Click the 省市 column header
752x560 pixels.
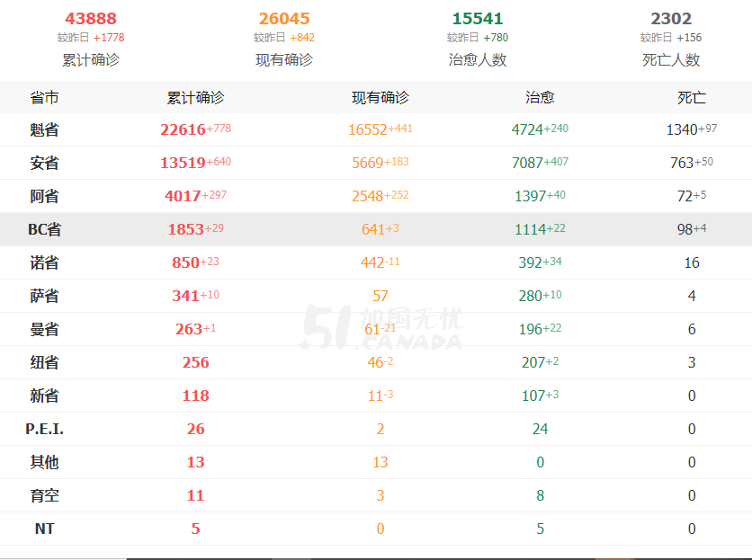[44, 98]
